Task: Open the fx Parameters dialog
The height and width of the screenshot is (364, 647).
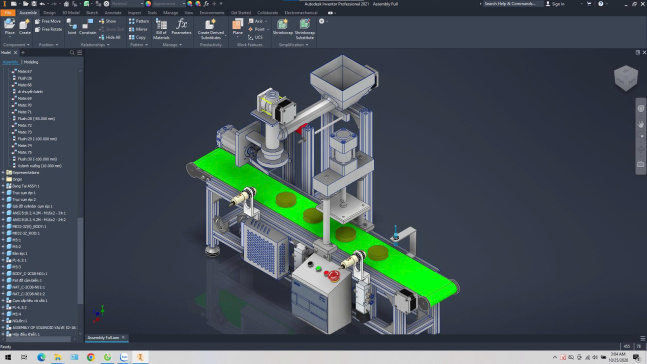Action: click(x=181, y=27)
